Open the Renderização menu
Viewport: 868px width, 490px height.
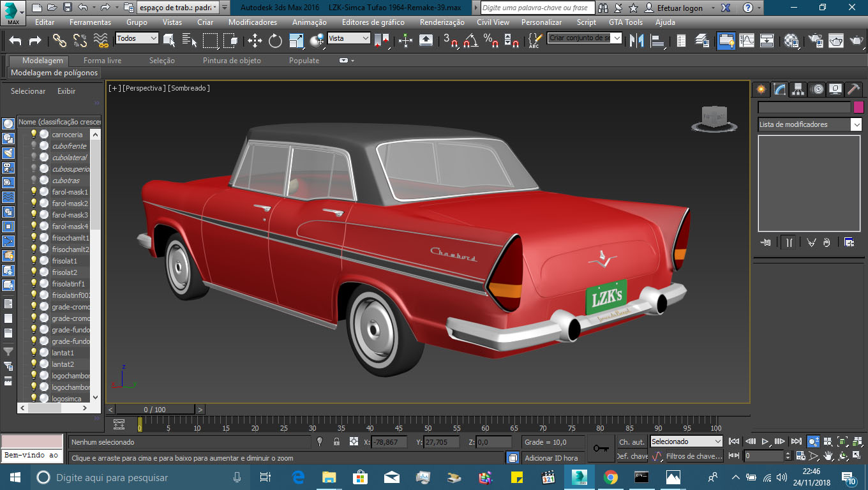pyautogui.click(x=444, y=22)
